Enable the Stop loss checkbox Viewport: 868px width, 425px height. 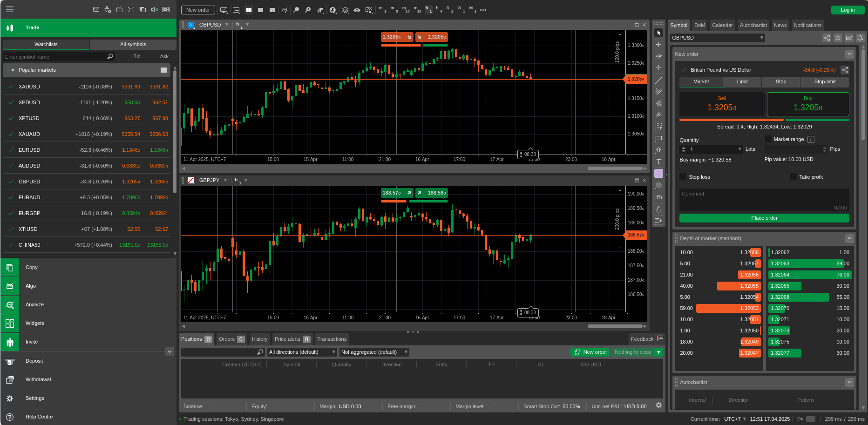point(683,177)
